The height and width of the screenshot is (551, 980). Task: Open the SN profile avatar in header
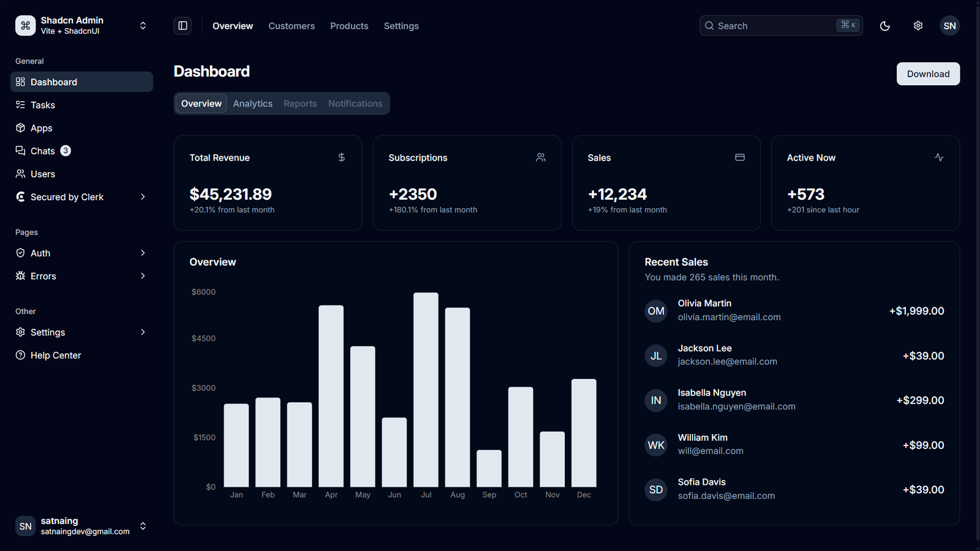click(949, 26)
